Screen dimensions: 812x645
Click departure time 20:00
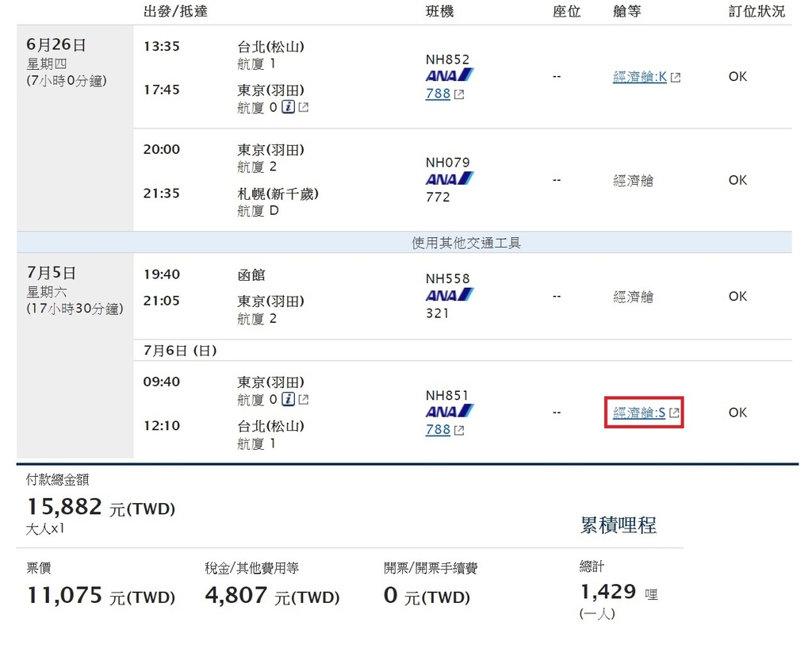tap(162, 150)
